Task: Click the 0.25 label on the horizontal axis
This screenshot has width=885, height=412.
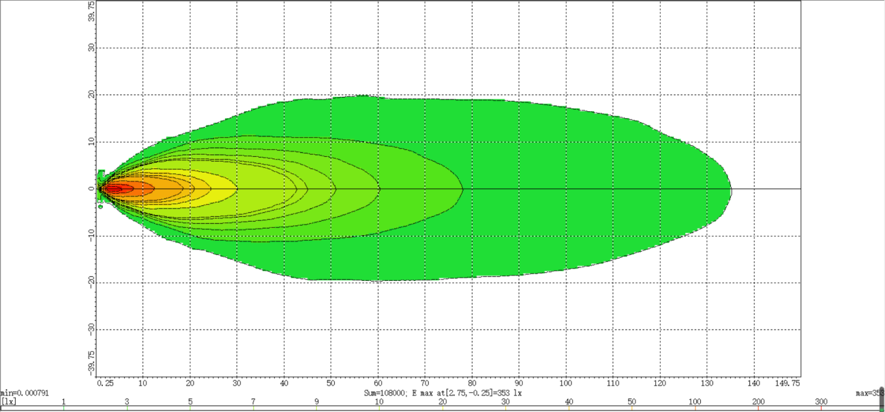Action: (x=103, y=383)
